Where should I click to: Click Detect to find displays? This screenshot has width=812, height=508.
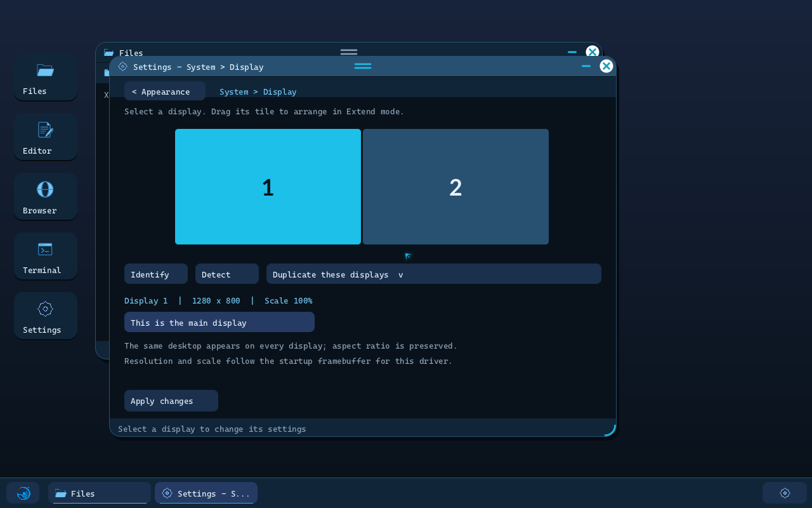[x=227, y=274]
